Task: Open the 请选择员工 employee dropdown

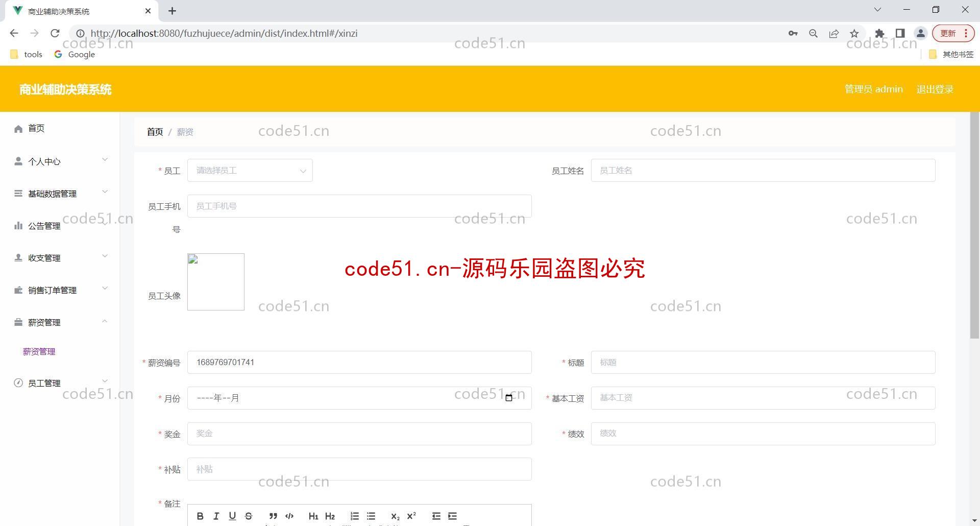Action: (x=250, y=171)
